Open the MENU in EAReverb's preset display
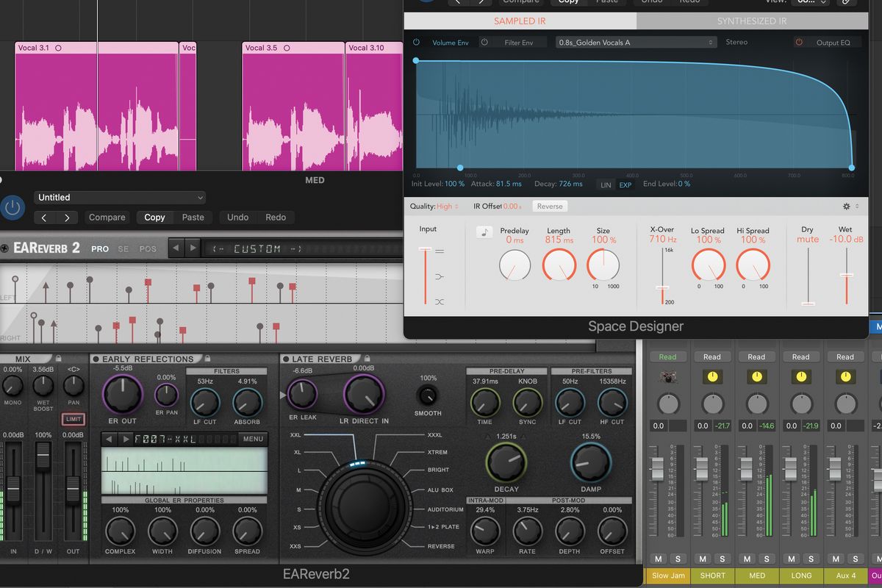Screen dimensions: 882x588 click(253, 438)
